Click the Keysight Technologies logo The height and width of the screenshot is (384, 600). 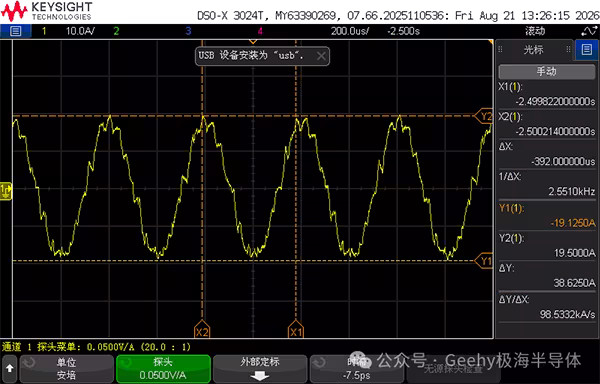tap(47, 11)
